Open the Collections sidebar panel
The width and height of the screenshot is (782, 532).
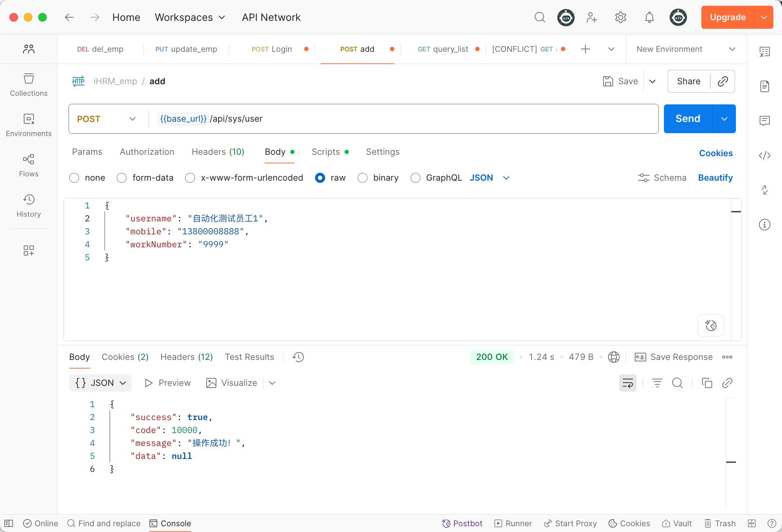point(28,85)
